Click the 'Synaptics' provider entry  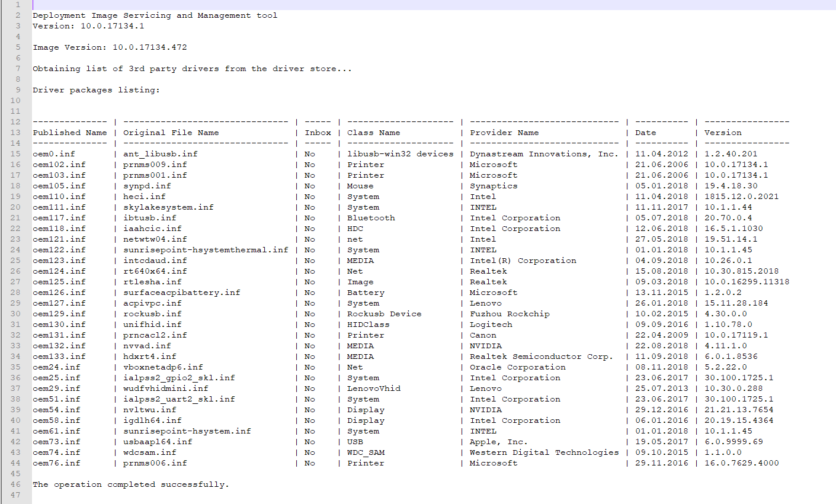pos(494,186)
